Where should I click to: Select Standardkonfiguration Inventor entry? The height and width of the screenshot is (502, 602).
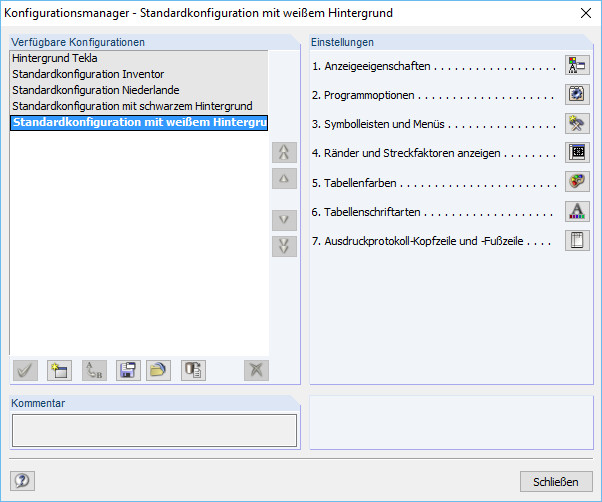click(x=139, y=74)
